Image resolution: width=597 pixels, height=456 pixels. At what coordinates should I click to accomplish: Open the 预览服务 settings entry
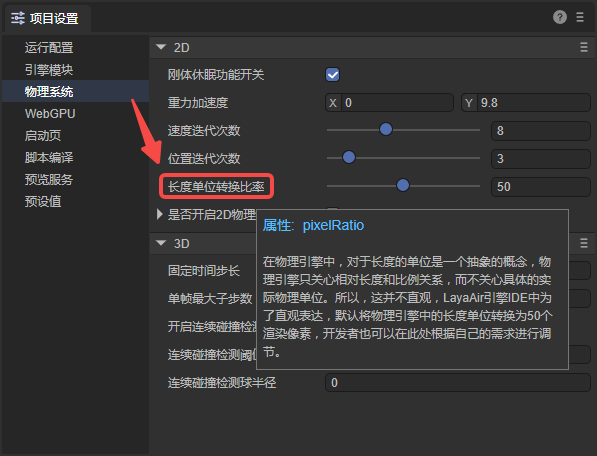pyautogui.click(x=49, y=179)
